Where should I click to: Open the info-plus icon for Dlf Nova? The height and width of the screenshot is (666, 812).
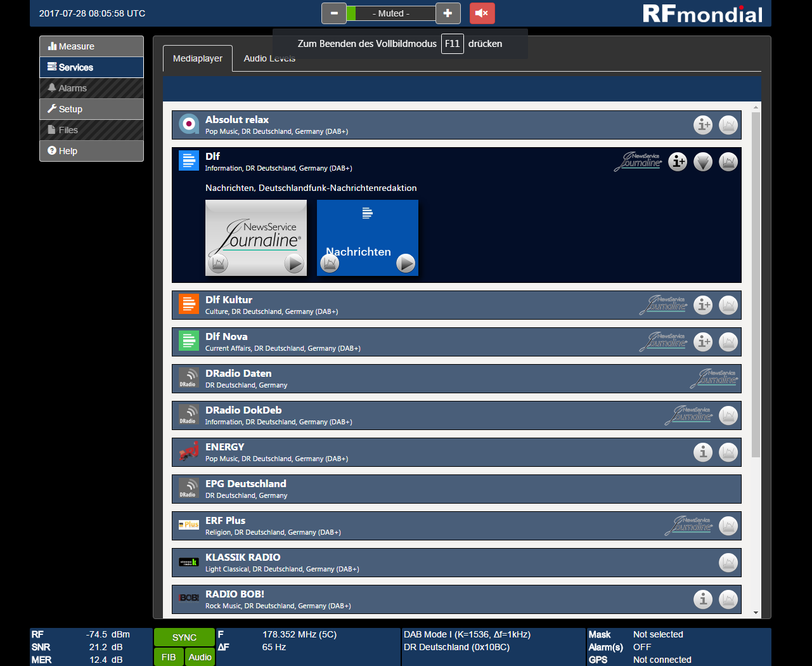click(703, 342)
